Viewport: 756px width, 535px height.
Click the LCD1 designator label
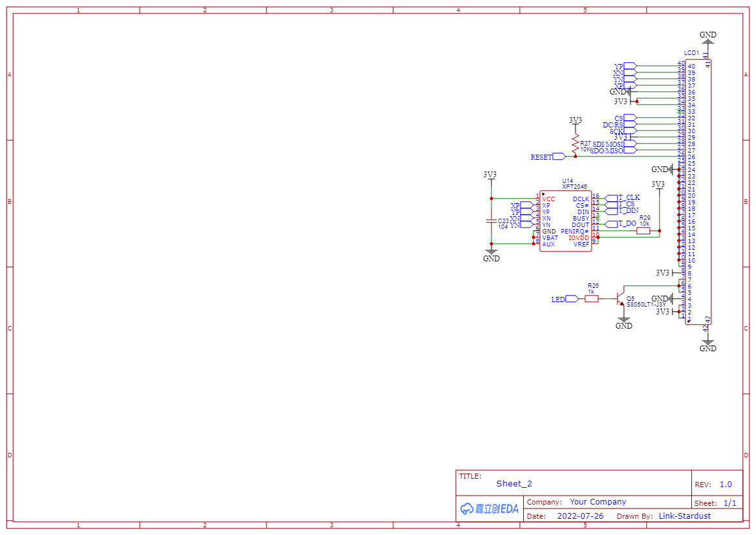tap(691, 52)
